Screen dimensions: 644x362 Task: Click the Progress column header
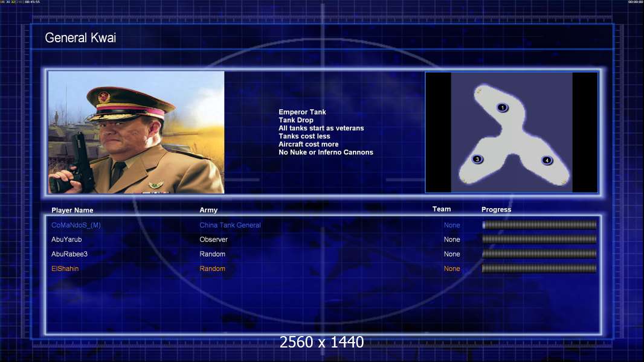pyautogui.click(x=496, y=209)
